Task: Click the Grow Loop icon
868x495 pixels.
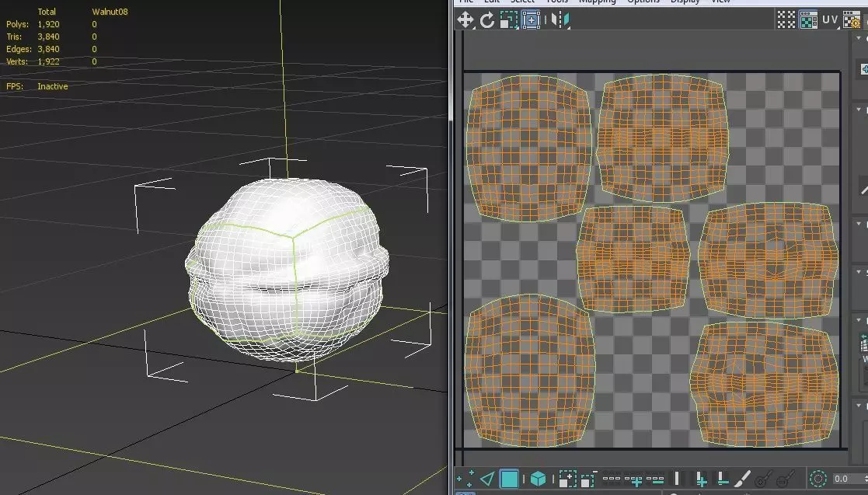Action: (x=633, y=479)
